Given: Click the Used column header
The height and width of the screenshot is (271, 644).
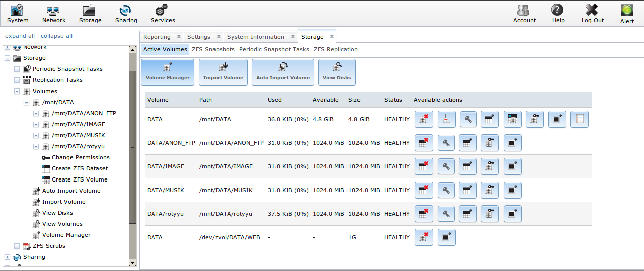Looking at the screenshot, I should [x=275, y=100].
